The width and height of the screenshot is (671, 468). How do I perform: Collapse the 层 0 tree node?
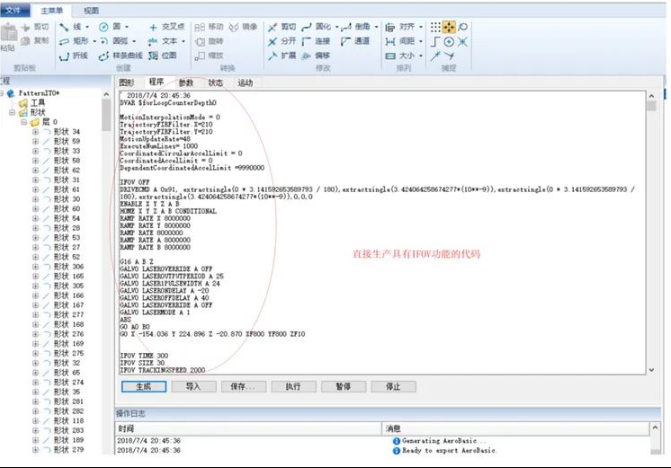22,121
